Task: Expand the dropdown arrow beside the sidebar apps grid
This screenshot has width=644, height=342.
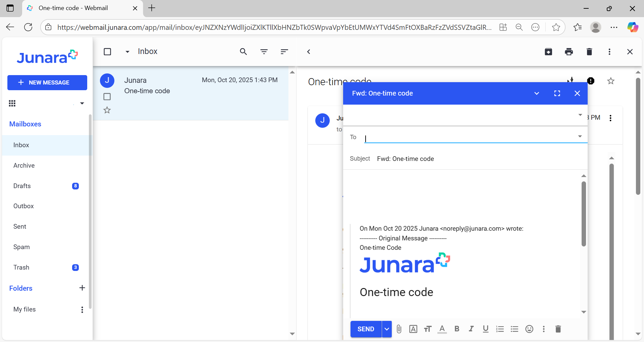Action: pyautogui.click(x=82, y=103)
